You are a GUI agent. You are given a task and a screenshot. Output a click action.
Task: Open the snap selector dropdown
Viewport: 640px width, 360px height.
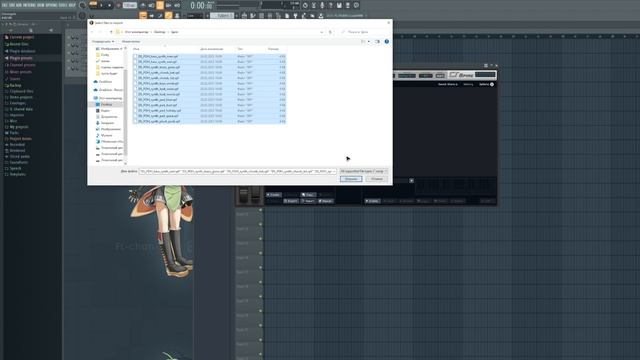coord(195,16)
